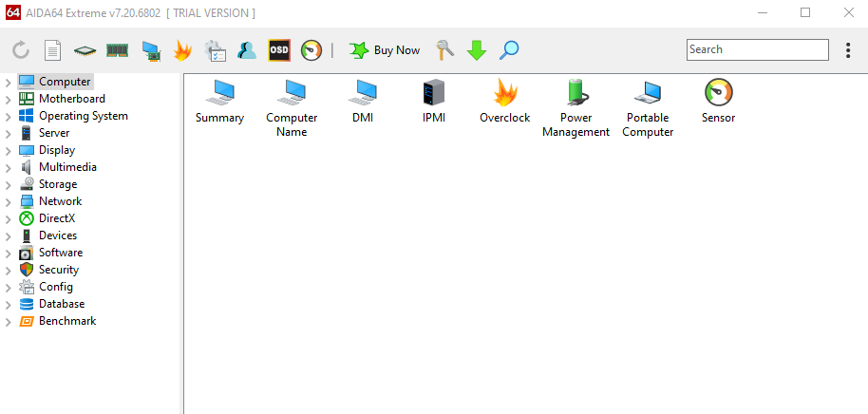Launch the flame stability test toolbar icon
This screenshot has height=414, width=868.
(x=182, y=50)
